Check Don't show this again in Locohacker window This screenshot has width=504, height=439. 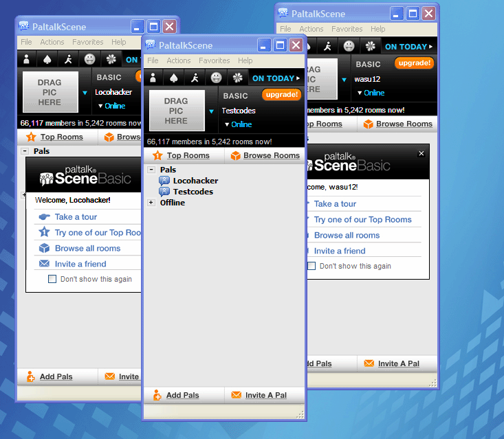coord(52,279)
